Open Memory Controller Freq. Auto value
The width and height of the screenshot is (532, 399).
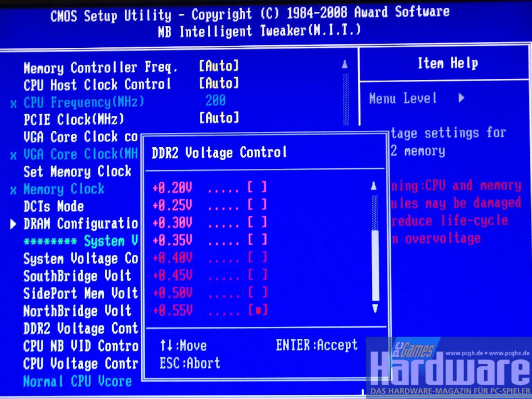(x=219, y=66)
